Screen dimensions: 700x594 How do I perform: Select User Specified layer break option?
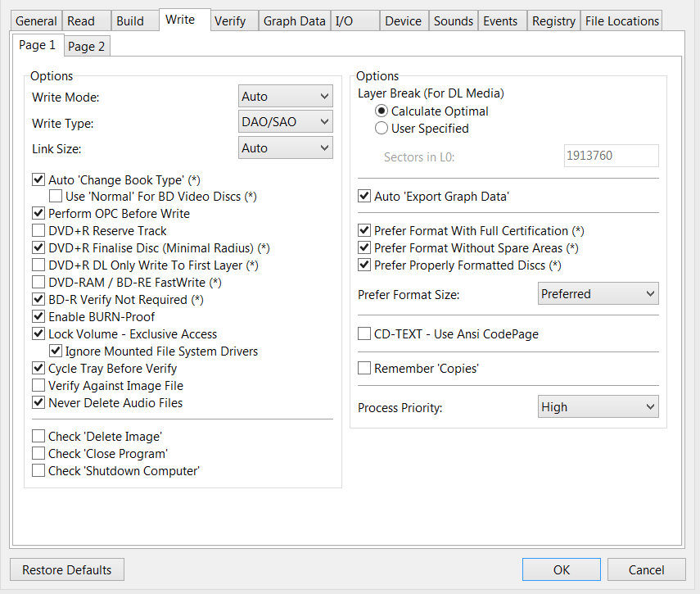click(x=382, y=129)
